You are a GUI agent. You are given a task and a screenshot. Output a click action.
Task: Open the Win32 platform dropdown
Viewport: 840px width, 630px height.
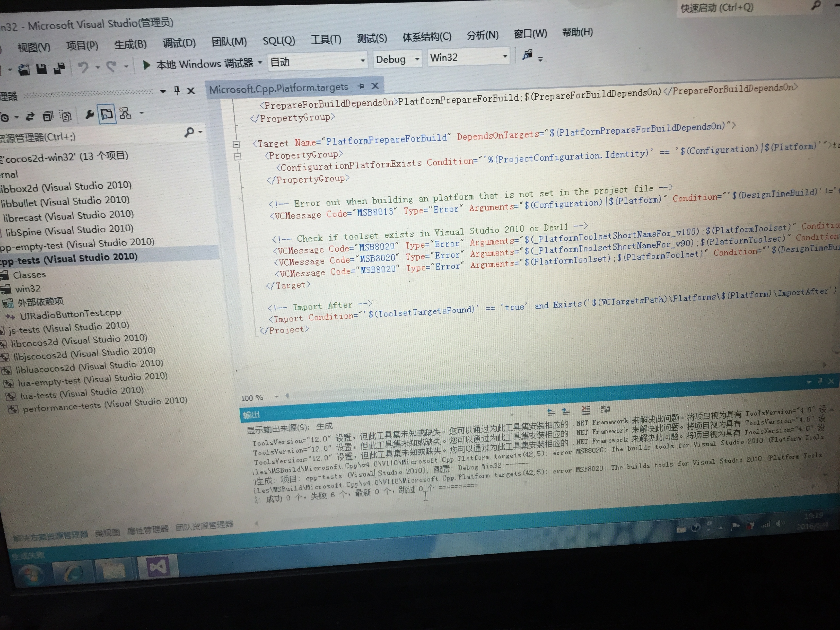[505, 57]
